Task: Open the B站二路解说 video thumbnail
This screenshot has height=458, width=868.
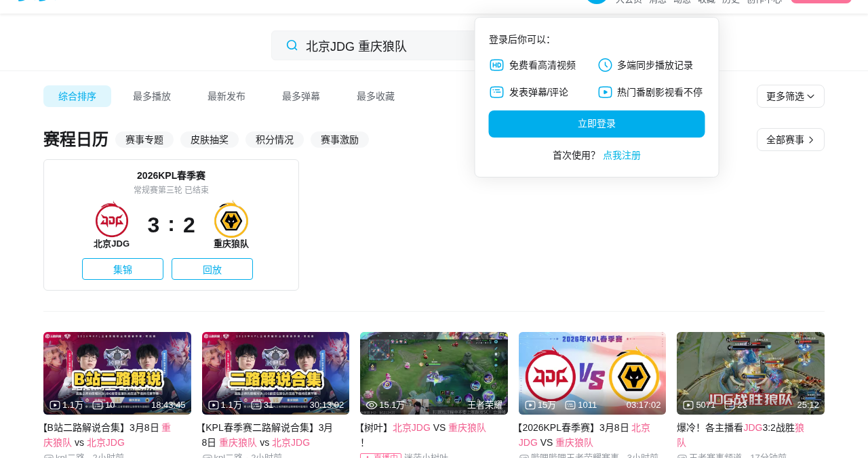Action: pos(117,373)
